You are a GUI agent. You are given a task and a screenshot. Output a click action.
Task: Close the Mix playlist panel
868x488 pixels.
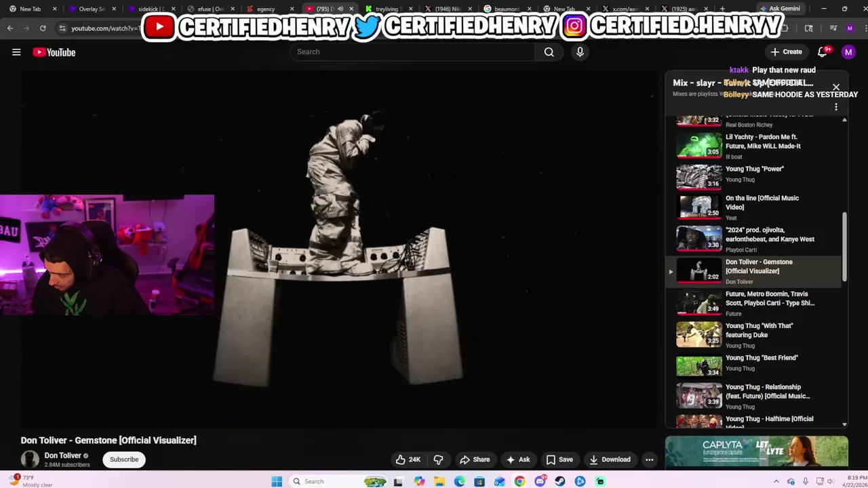coord(836,87)
